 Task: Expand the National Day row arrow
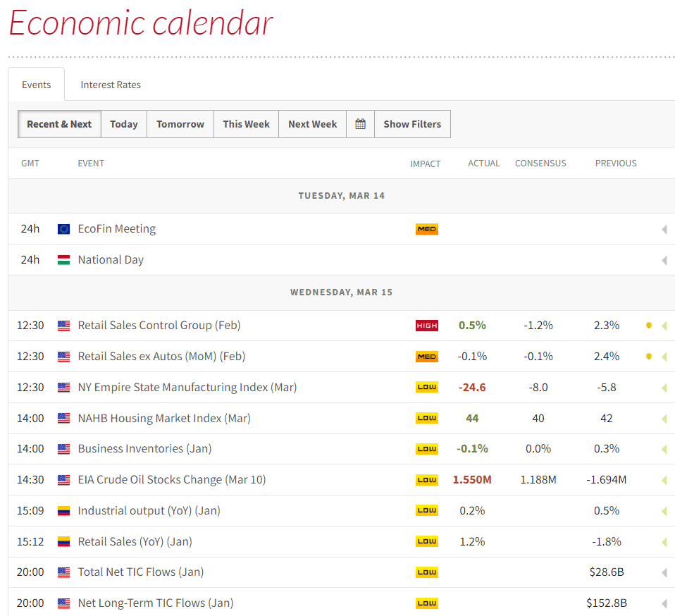click(664, 261)
